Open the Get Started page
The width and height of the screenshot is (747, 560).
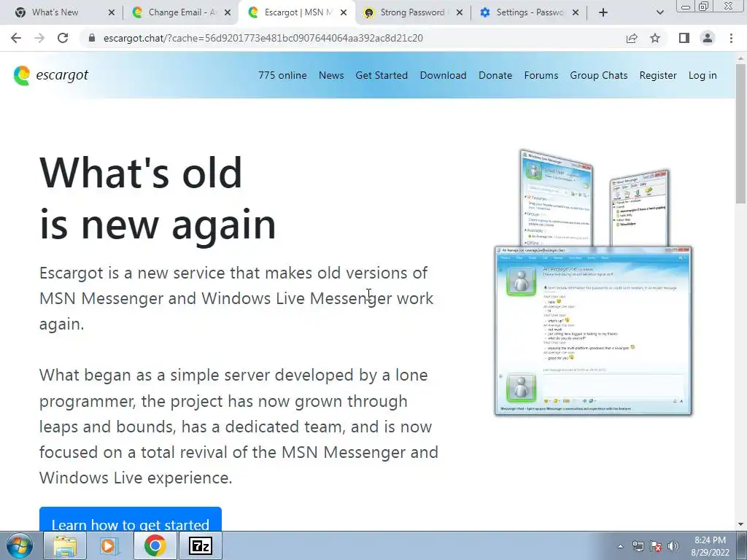(382, 75)
